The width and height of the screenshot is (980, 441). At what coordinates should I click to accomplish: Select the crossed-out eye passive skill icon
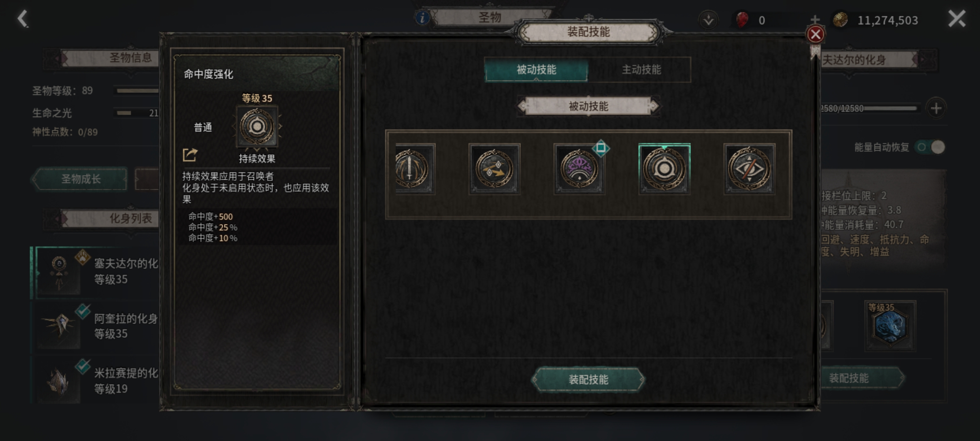749,169
